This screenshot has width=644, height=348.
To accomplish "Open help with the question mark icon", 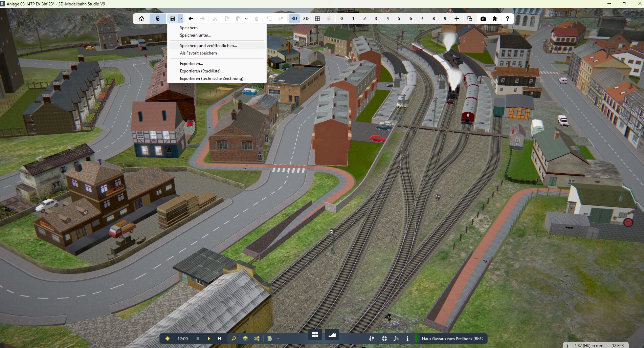I will pyautogui.click(x=507, y=19).
